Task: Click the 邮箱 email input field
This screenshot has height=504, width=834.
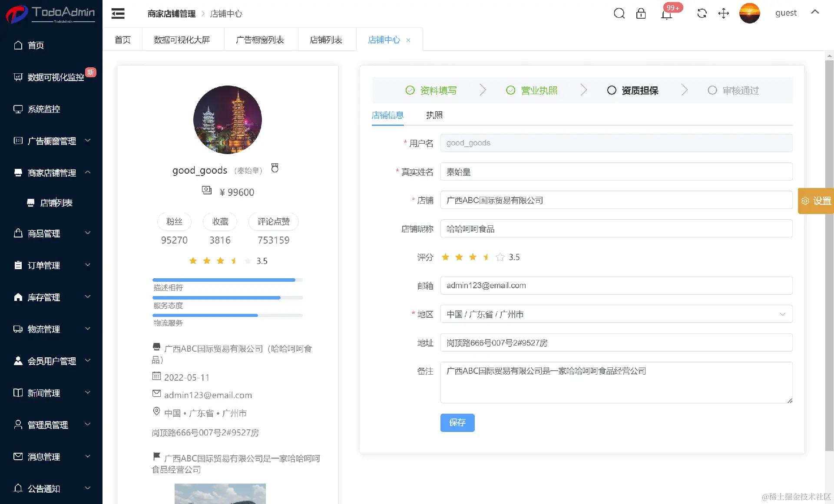Action: (616, 285)
